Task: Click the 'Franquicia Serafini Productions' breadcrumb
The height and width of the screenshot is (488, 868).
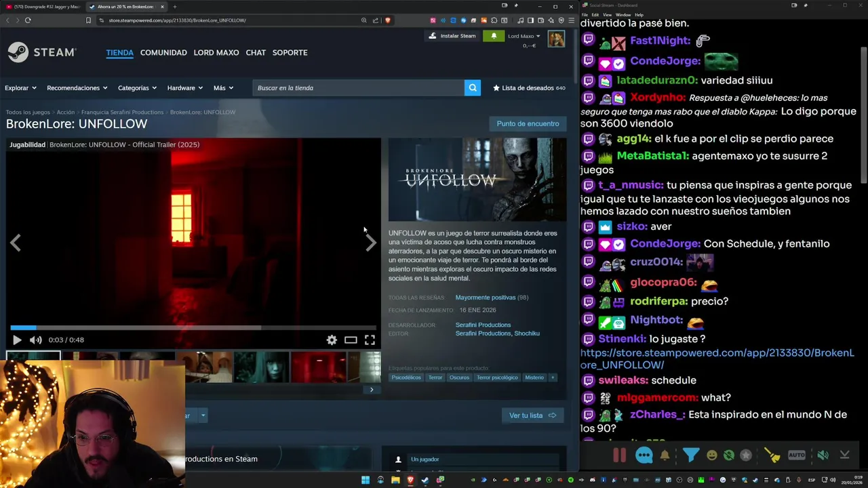Action: 122,112
